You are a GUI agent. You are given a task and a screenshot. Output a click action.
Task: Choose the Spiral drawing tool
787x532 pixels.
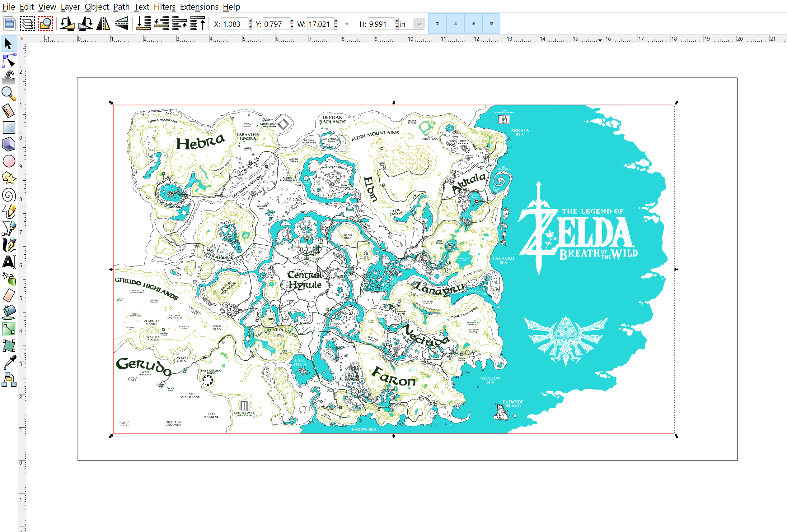9,195
